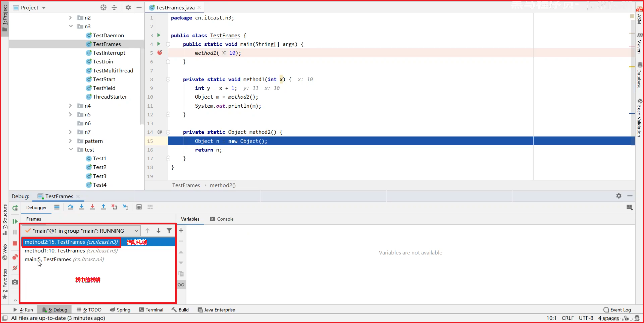Click the show watches glasses icon
The image size is (644, 323).
pyautogui.click(x=181, y=285)
